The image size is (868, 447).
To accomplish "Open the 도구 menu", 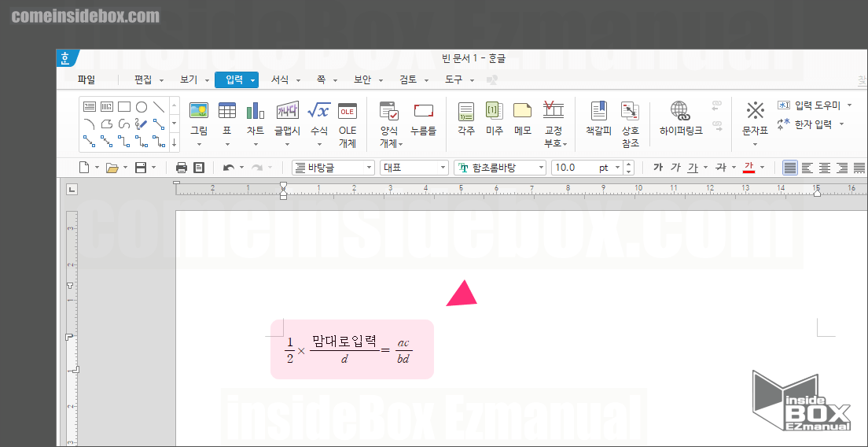I will (454, 79).
